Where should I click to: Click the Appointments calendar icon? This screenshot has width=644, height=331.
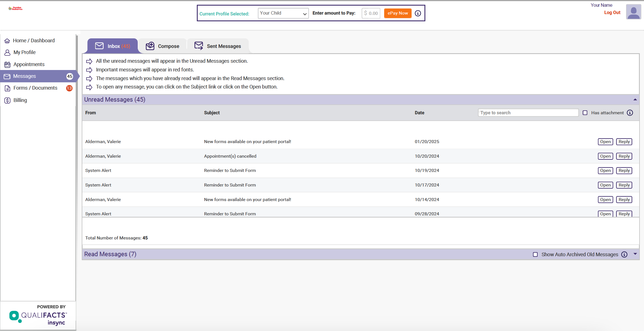tap(8, 64)
